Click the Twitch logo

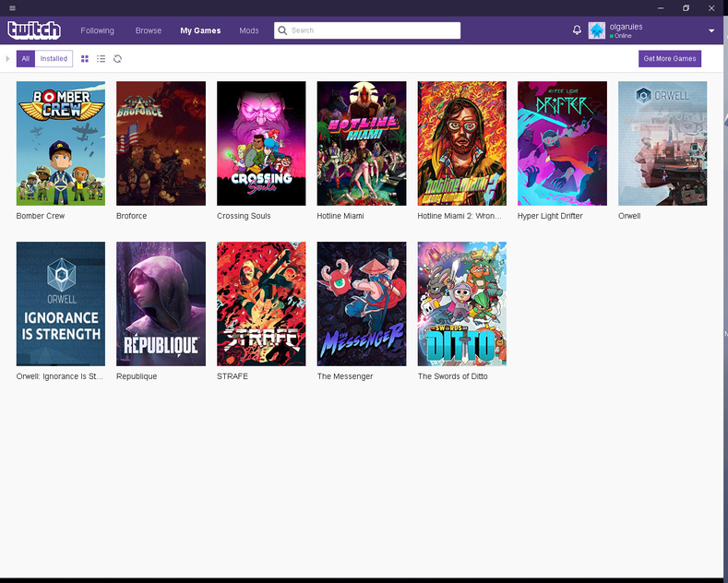(34, 30)
